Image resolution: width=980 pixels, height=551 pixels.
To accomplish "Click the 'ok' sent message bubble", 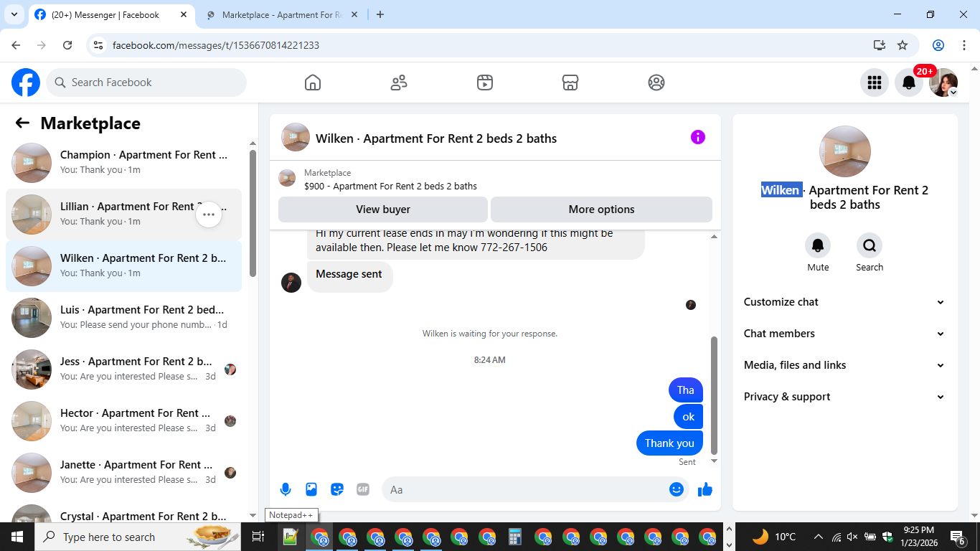I will click(689, 417).
